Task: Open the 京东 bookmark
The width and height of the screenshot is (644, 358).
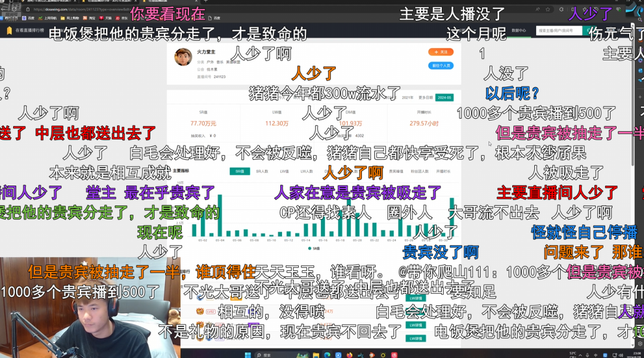Action: pyautogui.click(x=121, y=18)
